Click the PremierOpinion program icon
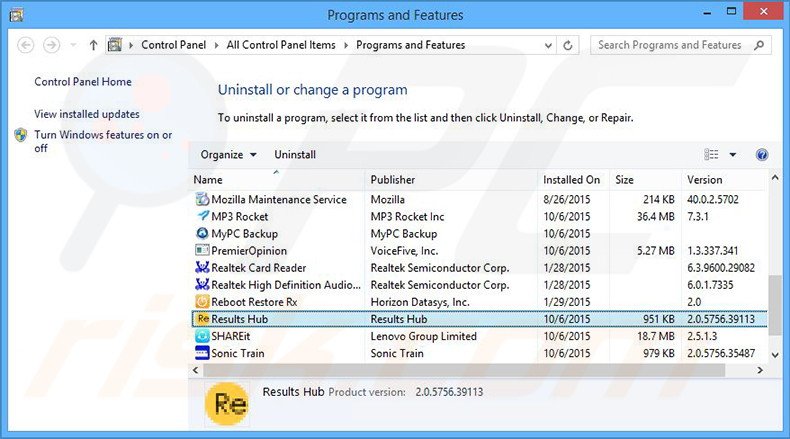Screen dimensions: 790x439 202,250
